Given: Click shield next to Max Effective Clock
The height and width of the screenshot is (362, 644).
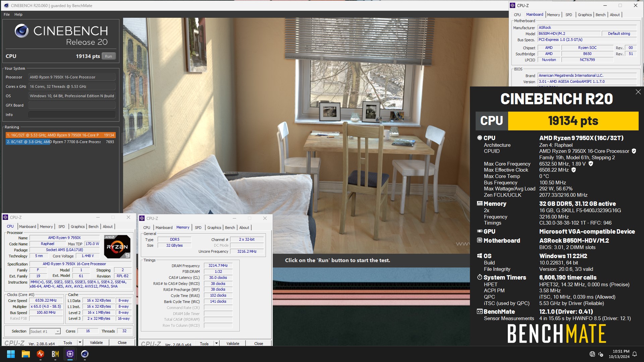Looking at the screenshot, I should tap(574, 170).
